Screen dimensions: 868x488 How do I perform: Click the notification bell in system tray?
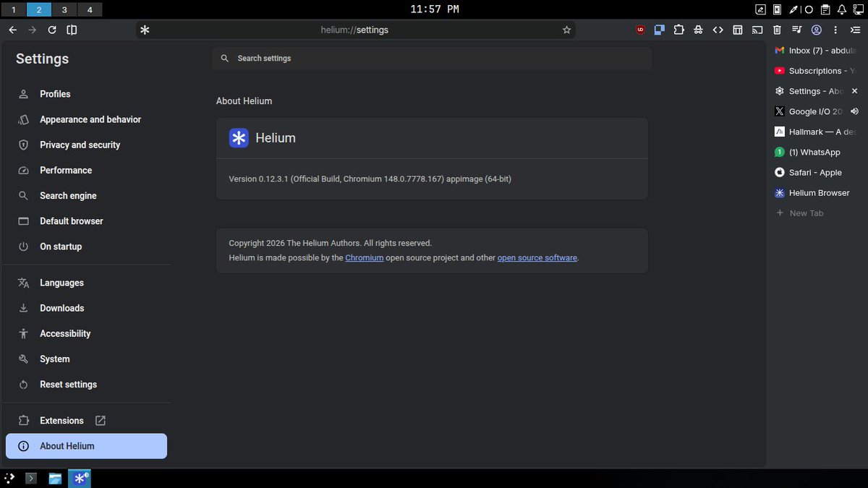coord(842,9)
